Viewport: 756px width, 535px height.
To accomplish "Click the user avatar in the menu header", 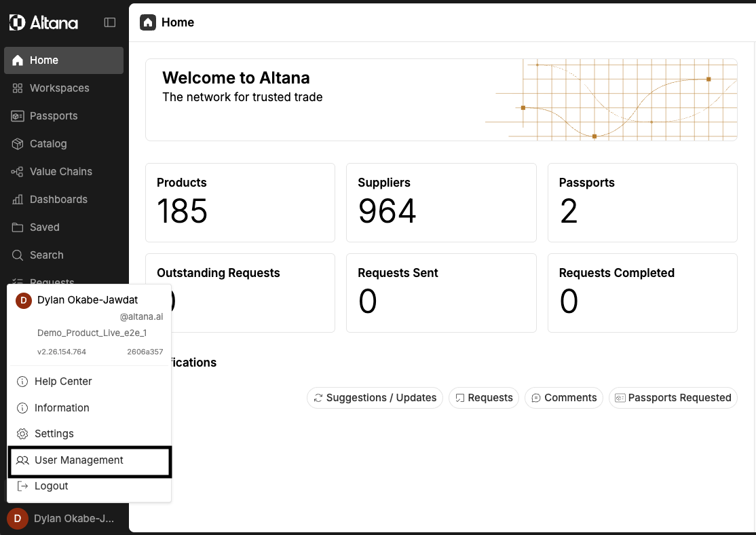I will (x=24, y=300).
